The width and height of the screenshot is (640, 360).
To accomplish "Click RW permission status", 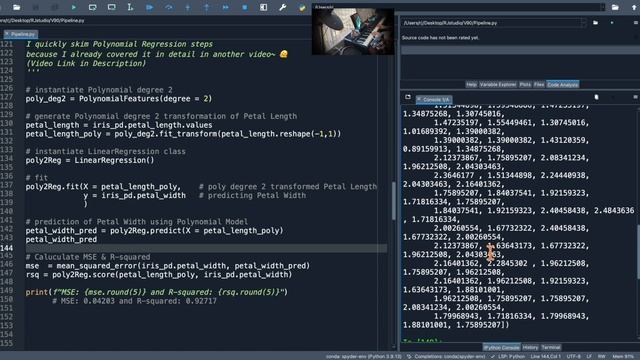I will [602, 356].
